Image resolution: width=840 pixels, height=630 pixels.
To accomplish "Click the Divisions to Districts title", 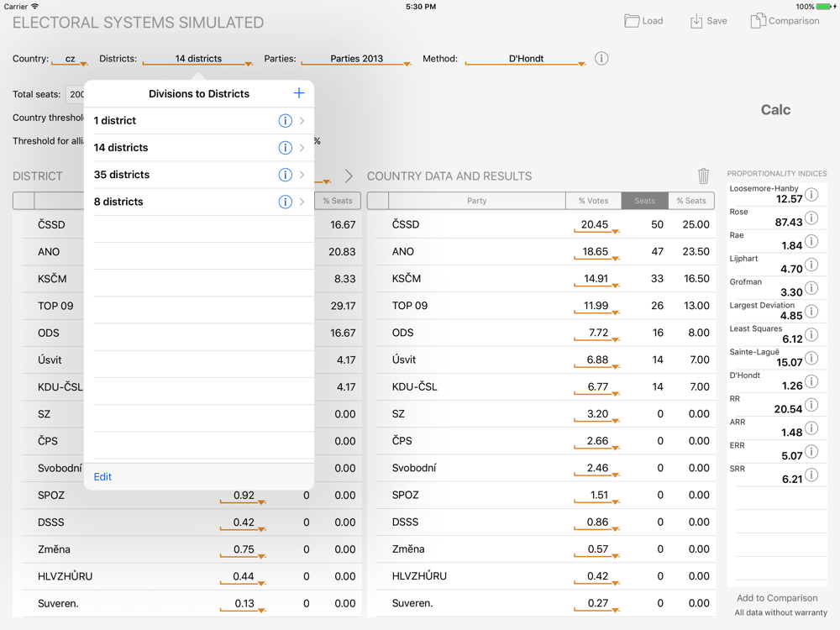I will (x=199, y=94).
